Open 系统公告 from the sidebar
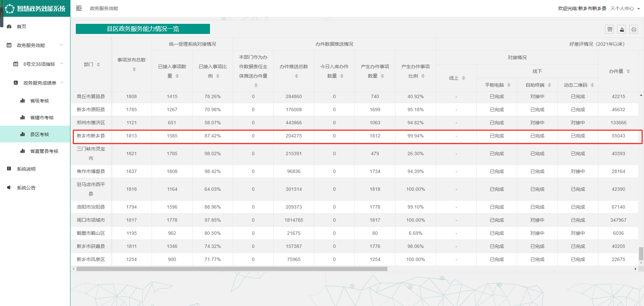The width and height of the screenshot is (644, 306). (26, 188)
